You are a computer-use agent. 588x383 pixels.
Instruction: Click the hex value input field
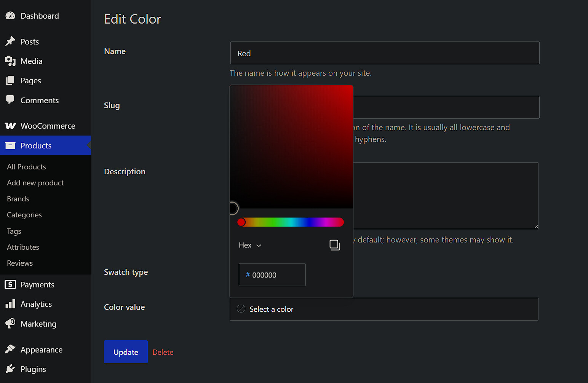point(272,274)
